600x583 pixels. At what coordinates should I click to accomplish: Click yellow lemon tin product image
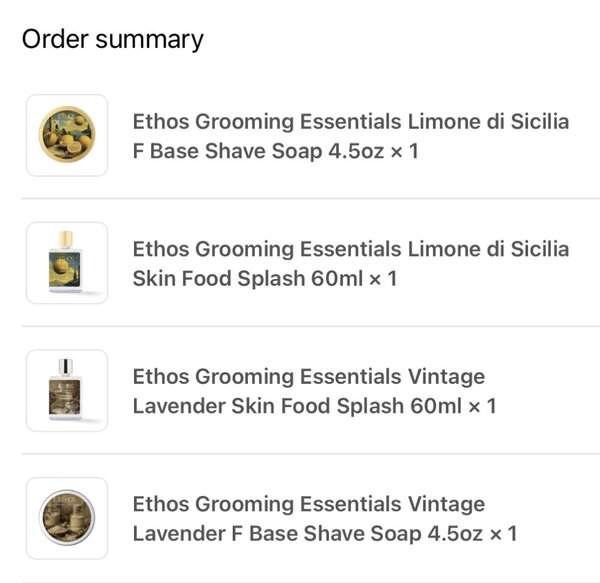[x=67, y=134]
